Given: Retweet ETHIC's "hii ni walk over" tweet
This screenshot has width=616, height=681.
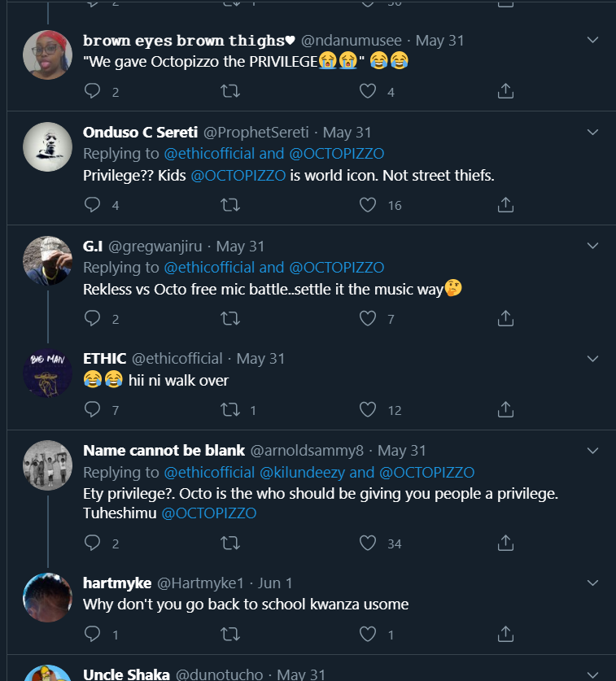Looking at the screenshot, I should pyautogui.click(x=230, y=410).
